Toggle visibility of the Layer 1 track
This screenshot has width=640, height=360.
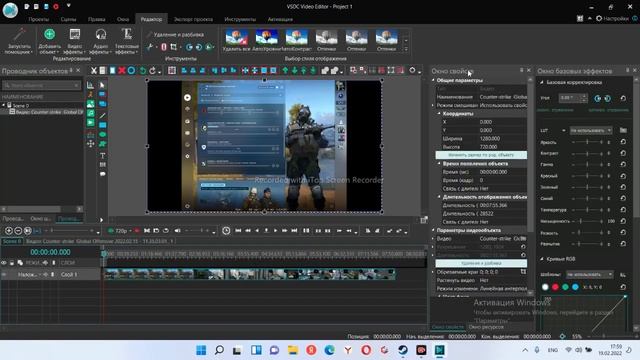[x=4, y=275]
